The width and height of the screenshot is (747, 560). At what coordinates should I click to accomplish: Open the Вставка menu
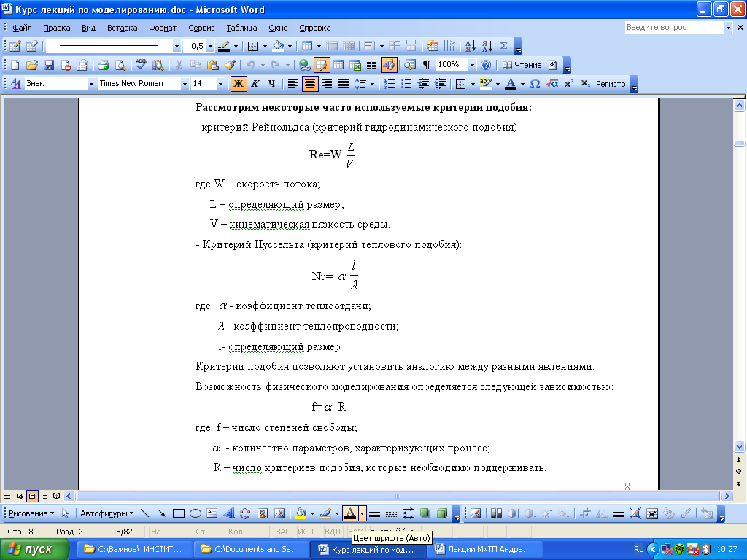(x=122, y=28)
